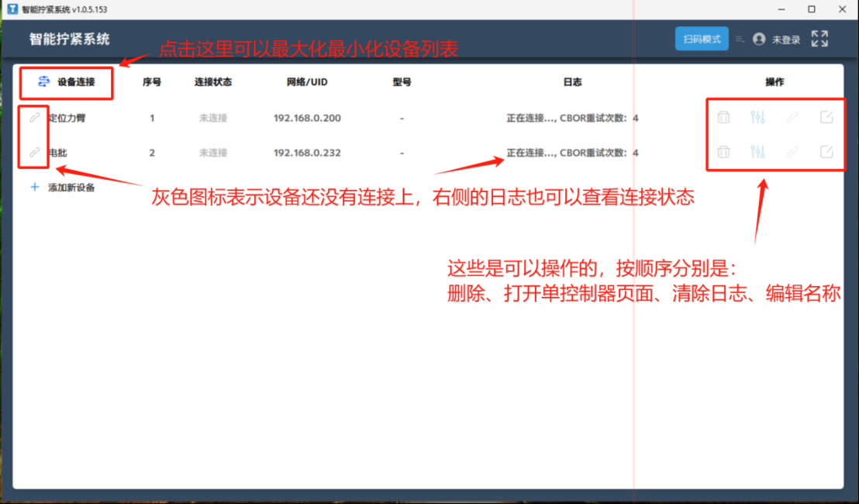The width and height of the screenshot is (859, 504).
Task: Delete the 电批 device with trash icon
Action: point(723,152)
